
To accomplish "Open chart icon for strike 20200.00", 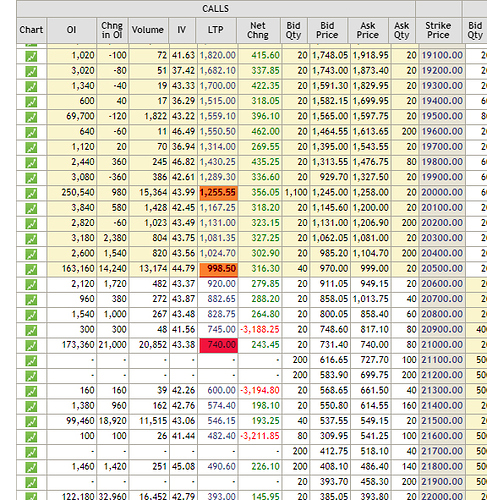I will [x=31, y=224].
